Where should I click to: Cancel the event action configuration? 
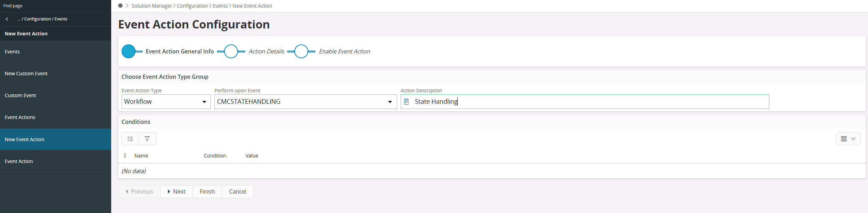(238, 191)
